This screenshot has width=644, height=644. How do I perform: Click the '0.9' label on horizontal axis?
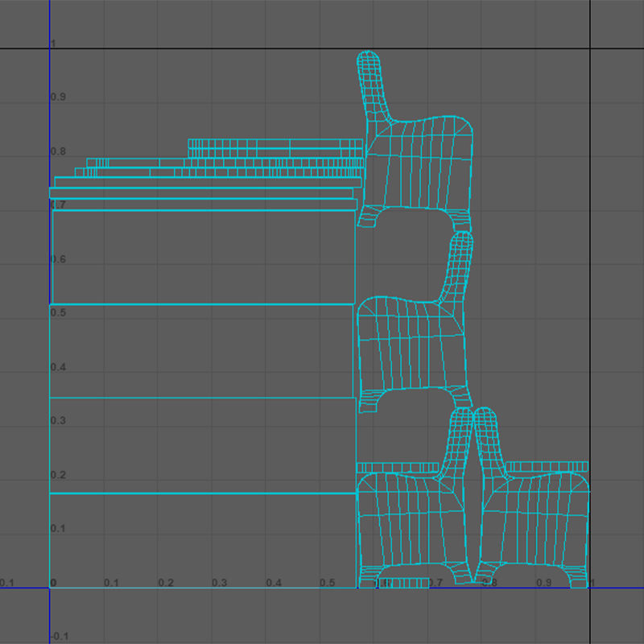(544, 583)
